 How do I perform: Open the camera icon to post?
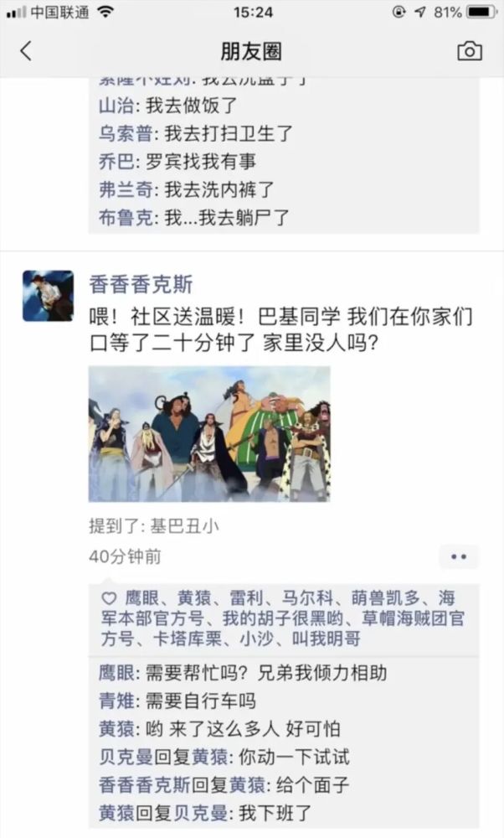[x=470, y=51]
